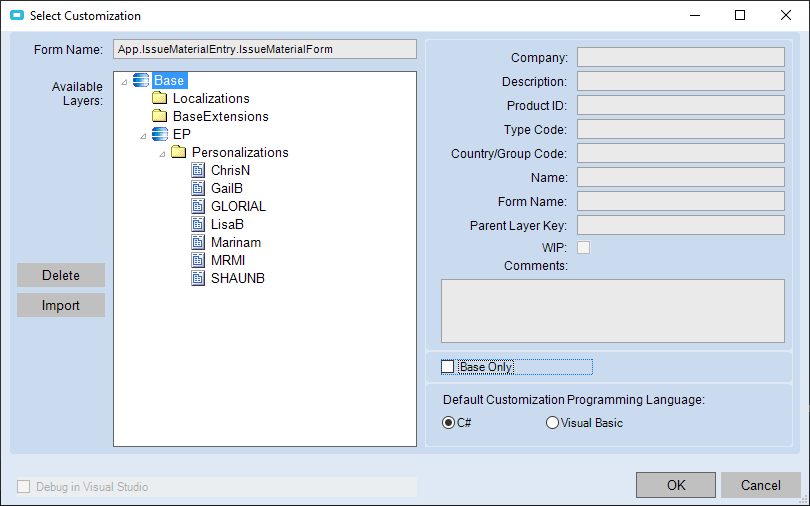The image size is (810, 506).
Task: Click the GLORIAL customization document icon
Action: (198, 207)
